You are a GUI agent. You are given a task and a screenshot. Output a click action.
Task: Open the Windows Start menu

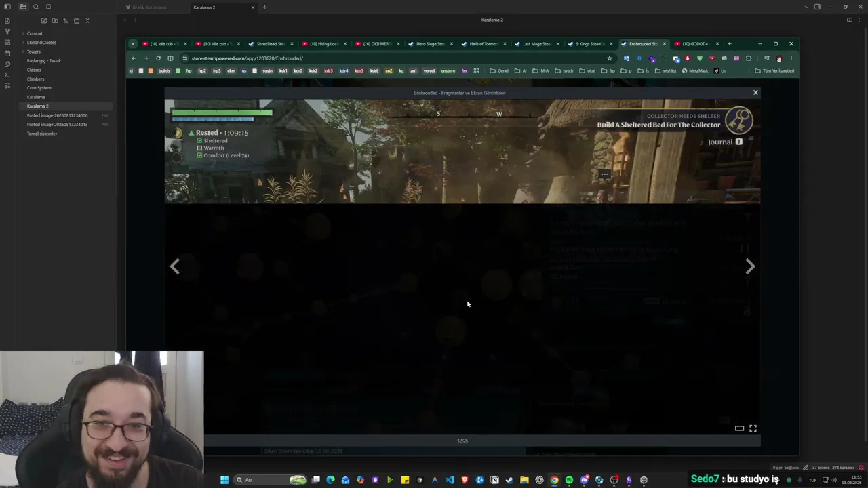point(224,480)
